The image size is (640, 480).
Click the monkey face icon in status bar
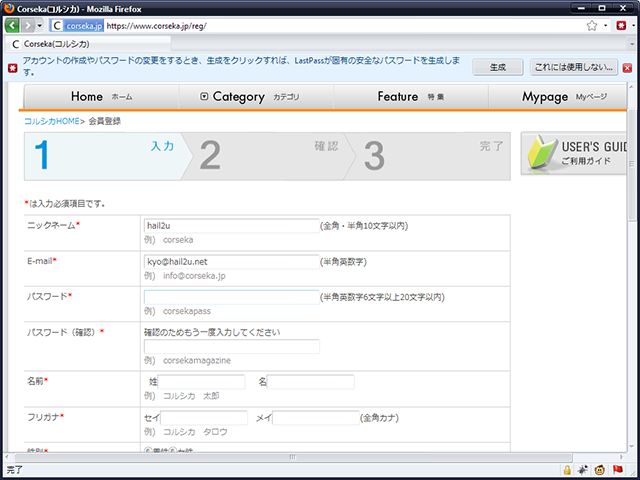coord(600,469)
